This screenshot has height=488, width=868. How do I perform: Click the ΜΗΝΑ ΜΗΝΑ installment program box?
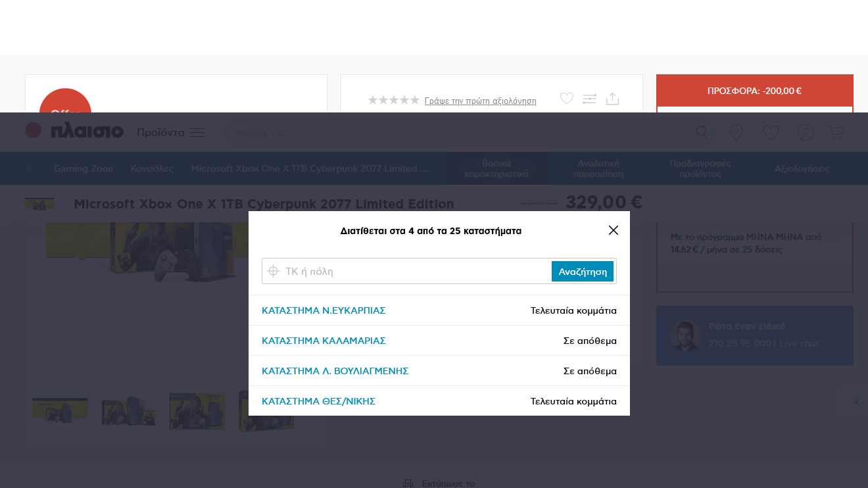(754, 258)
